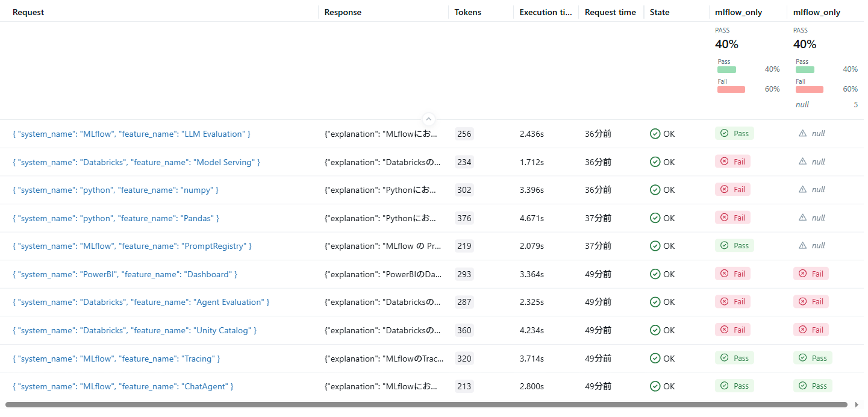This screenshot has width=868, height=417.
Task: Click the first Fail badge in Agent Evaluation row
Action: tap(732, 301)
